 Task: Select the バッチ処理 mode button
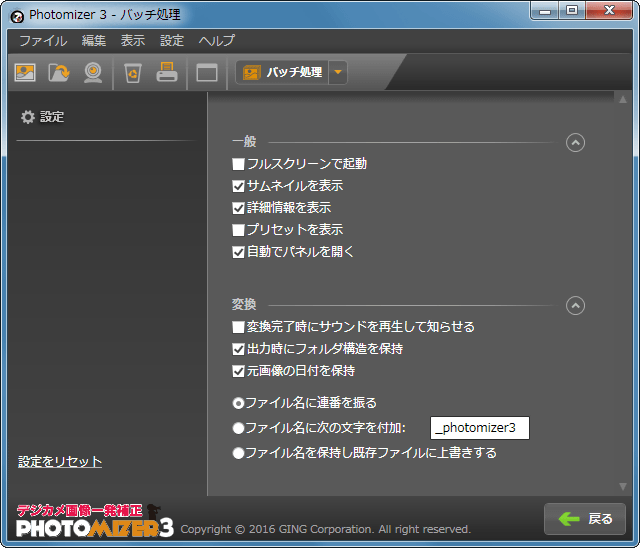click(282, 73)
